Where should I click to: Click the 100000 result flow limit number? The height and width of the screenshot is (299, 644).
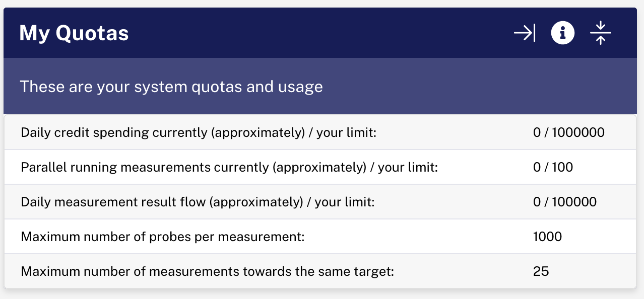pyautogui.click(x=574, y=202)
